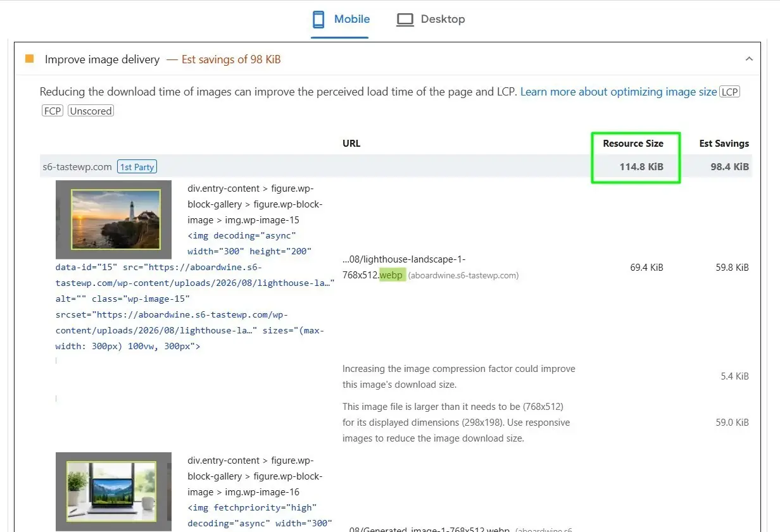780x532 pixels.
Task: Click the Desktop laptop icon
Action: 405,20
